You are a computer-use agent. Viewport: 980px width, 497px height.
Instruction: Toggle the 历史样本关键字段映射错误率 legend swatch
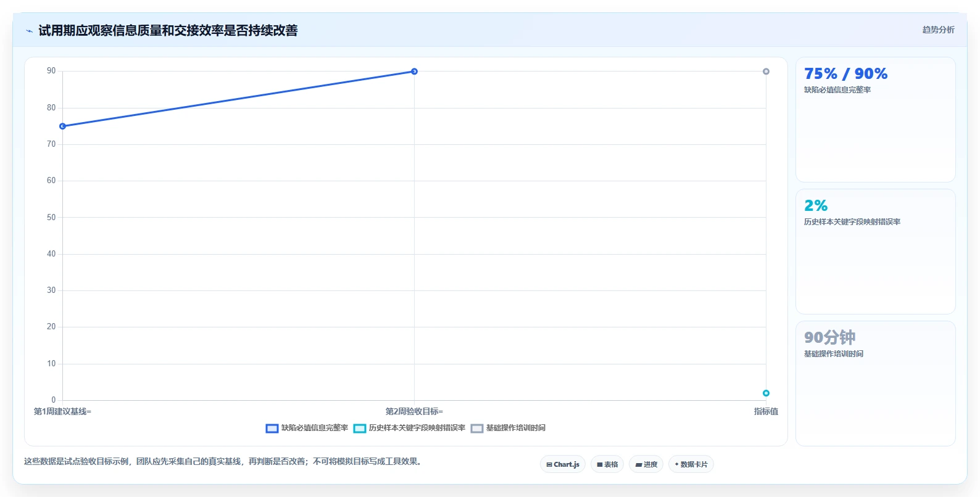pos(360,428)
